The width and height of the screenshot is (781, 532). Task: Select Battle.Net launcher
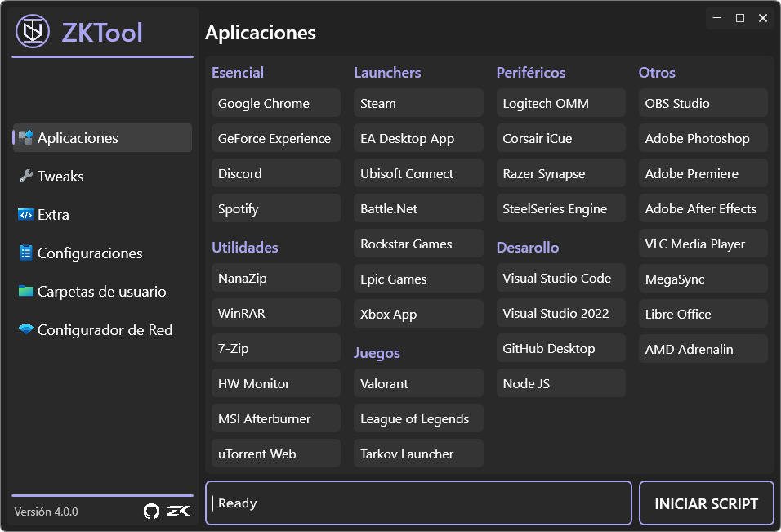pyautogui.click(x=418, y=208)
